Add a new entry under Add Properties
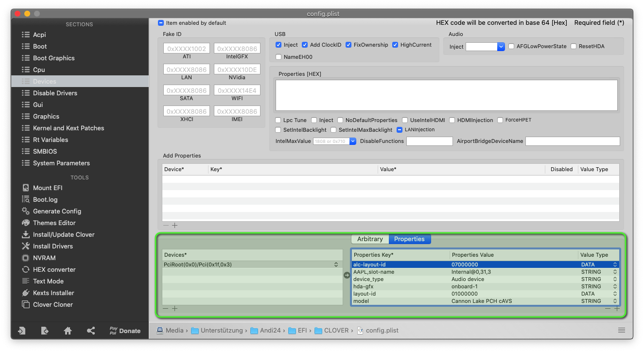Image resolution: width=644 pixels, height=352 pixels. coord(175,226)
